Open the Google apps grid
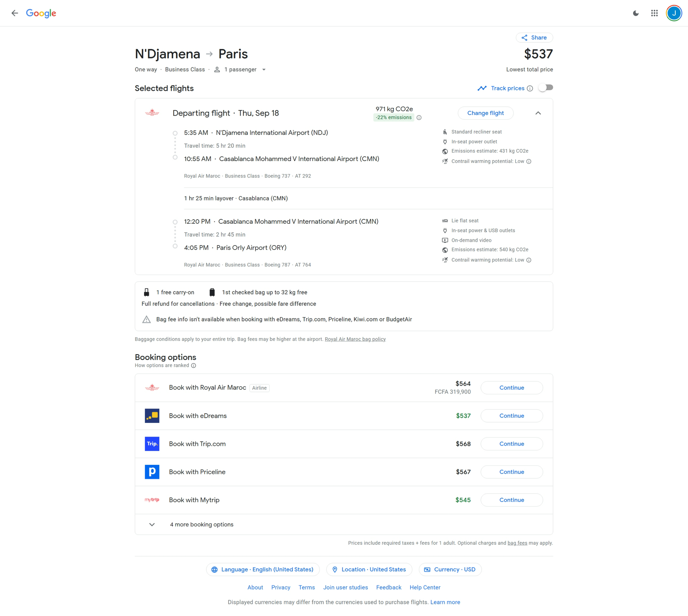The image size is (688, 616). click(x=654, y=13)
